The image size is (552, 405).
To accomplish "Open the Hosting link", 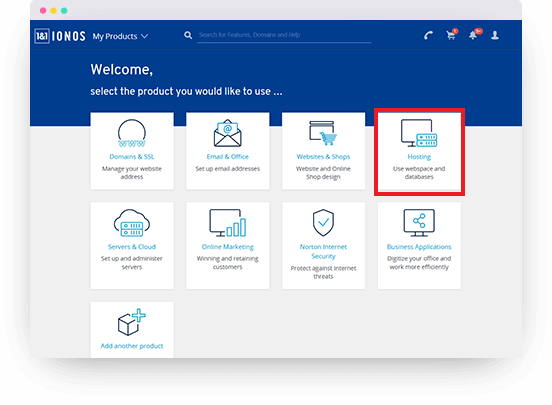I will pos(419,157).
